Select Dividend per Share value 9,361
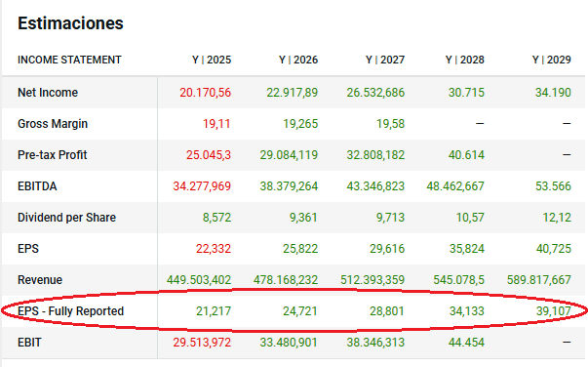 [303, 218]
